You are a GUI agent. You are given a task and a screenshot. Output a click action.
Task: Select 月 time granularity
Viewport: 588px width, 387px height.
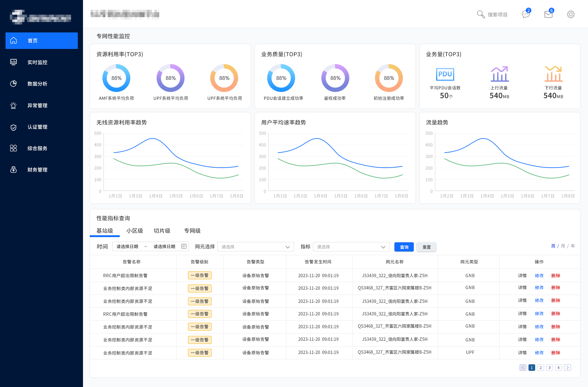click(x=563, y=246)
